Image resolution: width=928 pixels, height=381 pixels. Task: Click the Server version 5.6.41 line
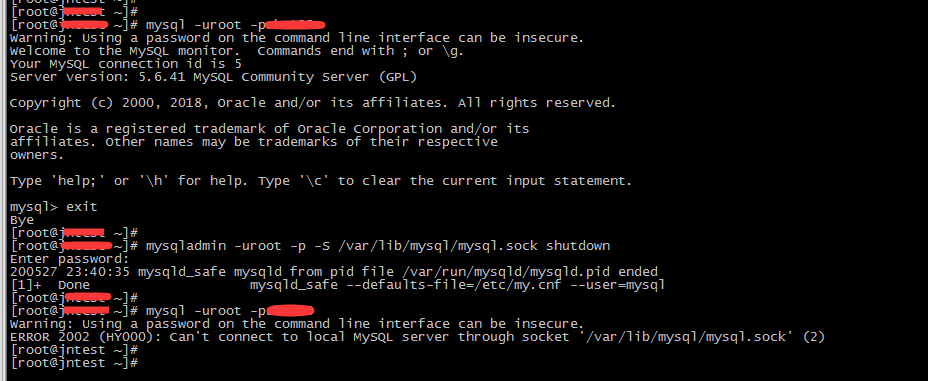point(214,76)
